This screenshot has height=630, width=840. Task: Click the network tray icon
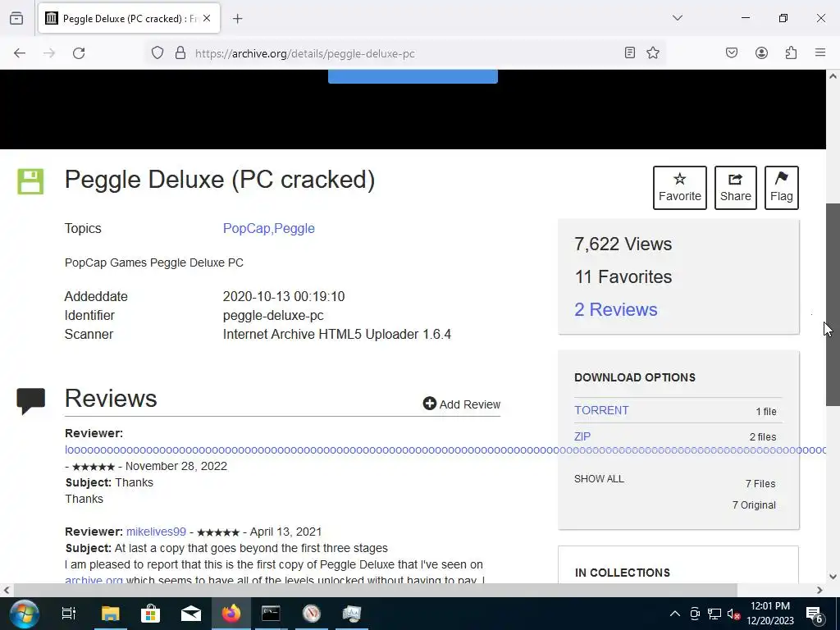(x=714, y=614)
